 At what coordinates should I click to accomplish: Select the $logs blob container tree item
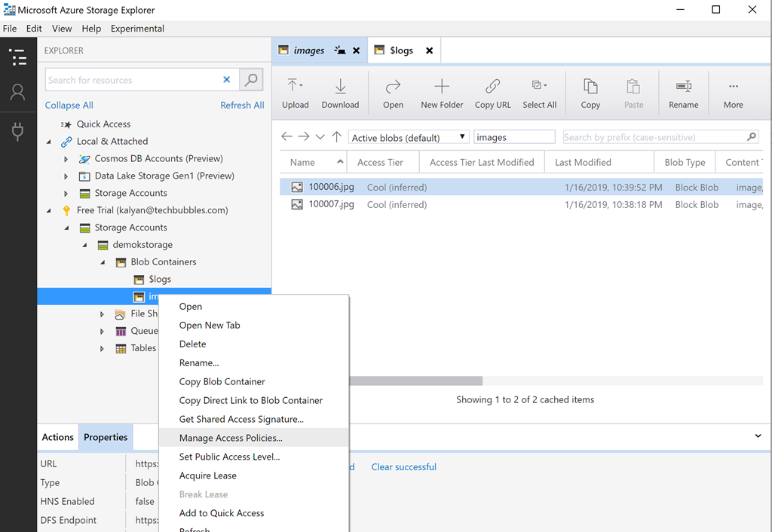[x=152, y=279]
